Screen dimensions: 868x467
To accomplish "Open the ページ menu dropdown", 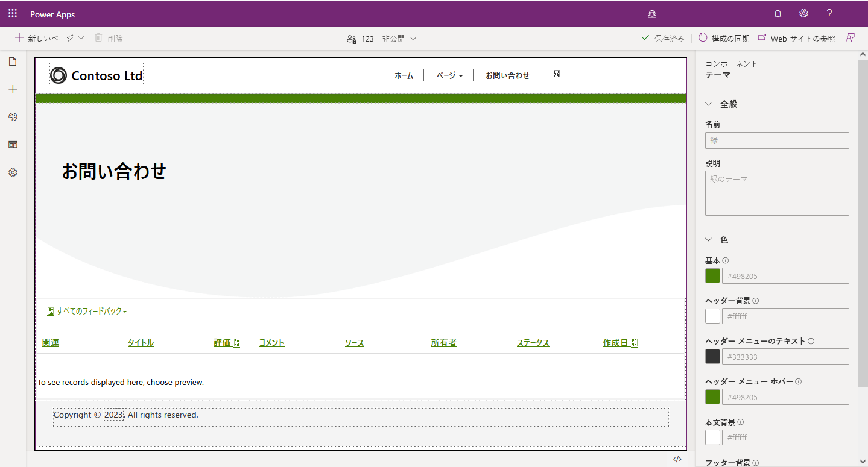I will tap(449, 75).
